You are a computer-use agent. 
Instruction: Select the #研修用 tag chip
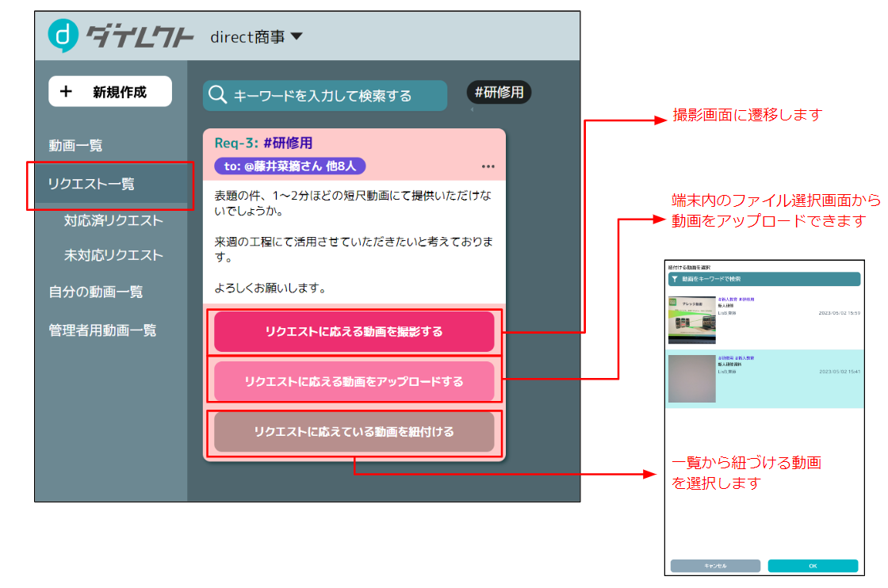[499, 92]
